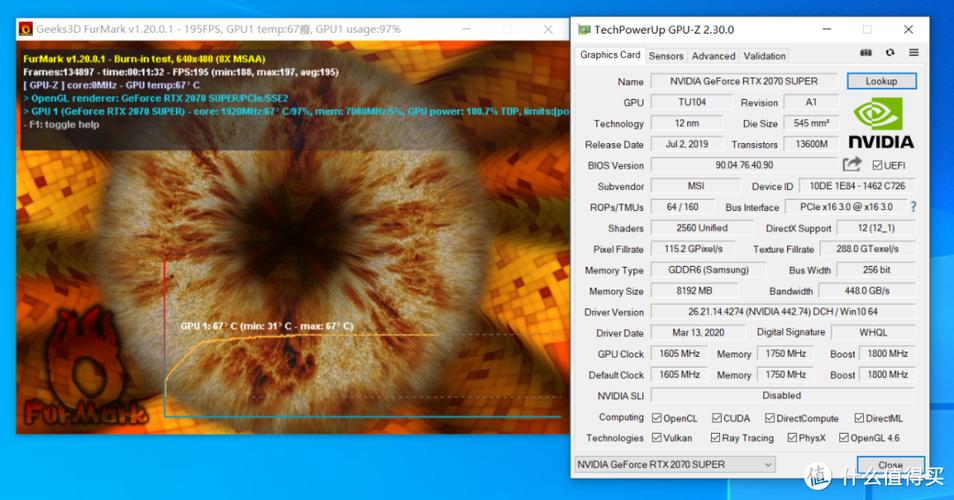
Task: Click the Memory Size value 8192 MB
Action: pyautogui.click(x=694, y=291)
